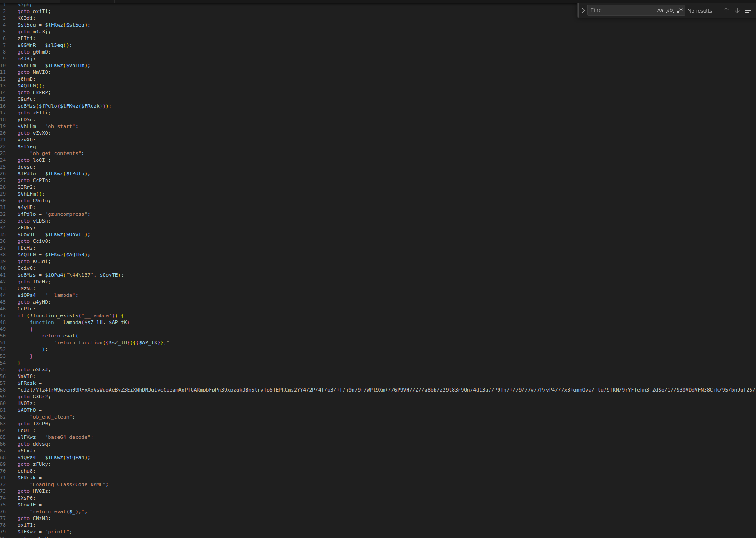Image resolution: width=756 pixels, height=538 pixels.
Task: Click the "base64_decode" string on line 65
Action: click(68, 437)
